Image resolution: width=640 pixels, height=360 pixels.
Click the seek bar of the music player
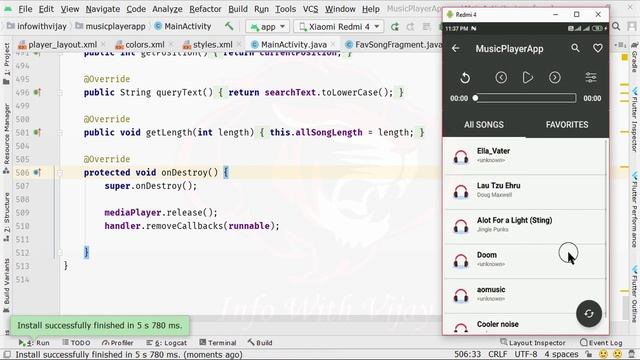click(x=525, y=98)
